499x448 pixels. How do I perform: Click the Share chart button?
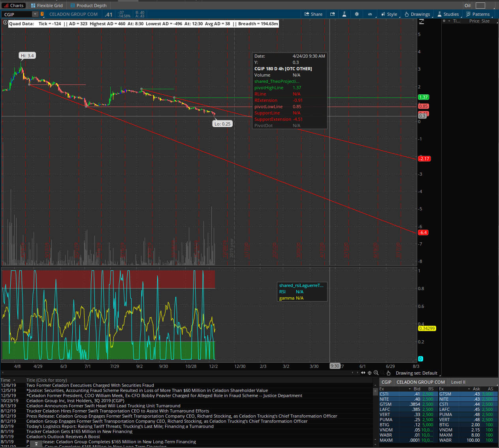tap(313, 14)
